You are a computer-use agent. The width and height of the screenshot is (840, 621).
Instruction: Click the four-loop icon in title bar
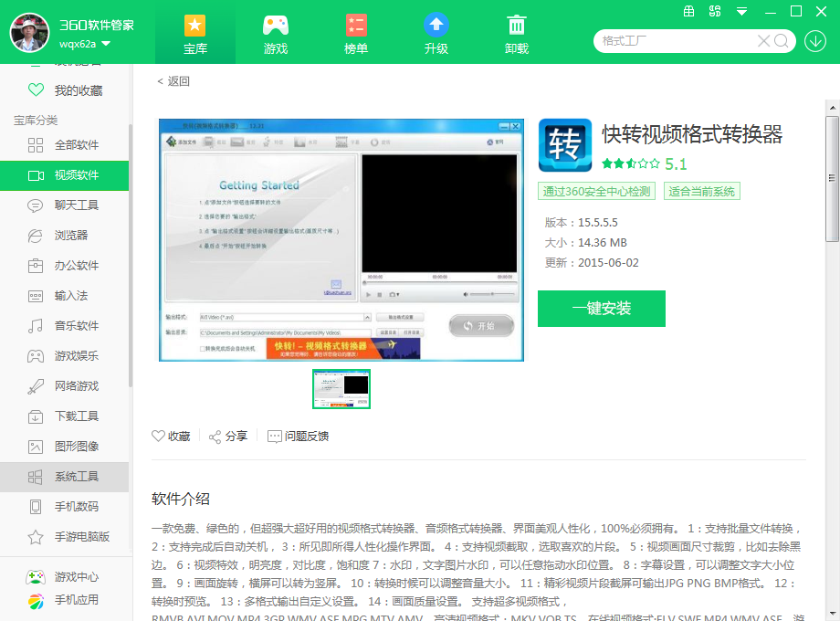pos(715,11)
